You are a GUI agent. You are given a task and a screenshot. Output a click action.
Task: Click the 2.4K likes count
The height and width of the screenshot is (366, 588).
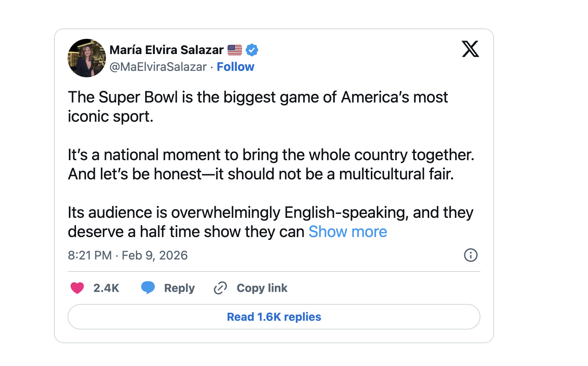tap(106, 288)
